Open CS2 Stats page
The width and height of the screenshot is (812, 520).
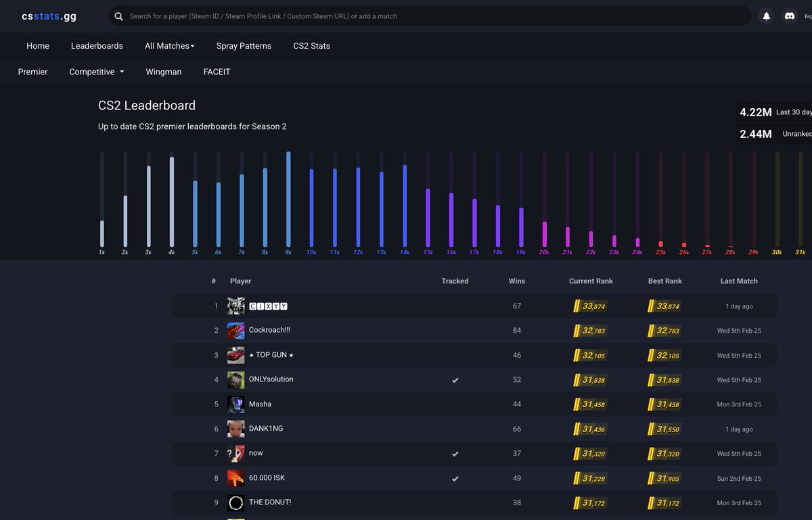tap(311, 46)
